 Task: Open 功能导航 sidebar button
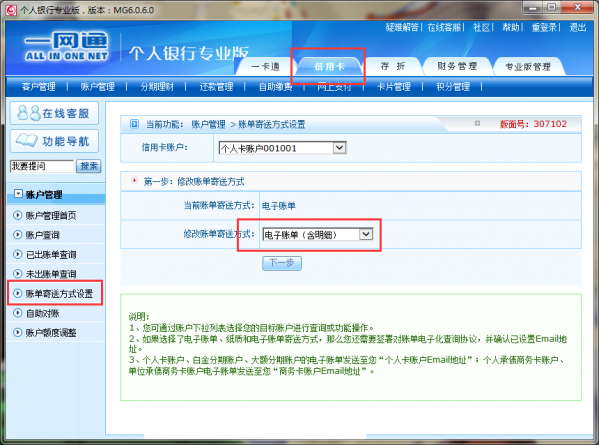click(x=54, y=141)
